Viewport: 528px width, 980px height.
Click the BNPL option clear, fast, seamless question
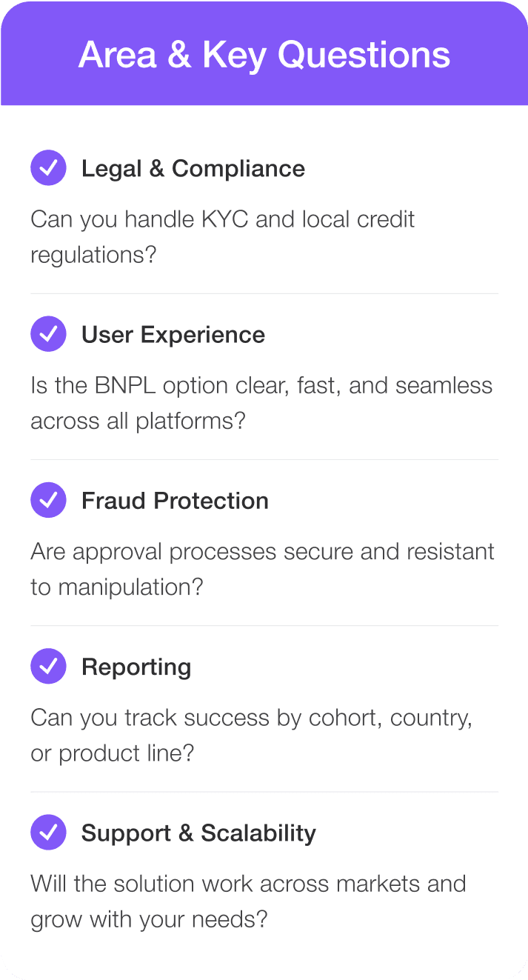pos(261,403)
